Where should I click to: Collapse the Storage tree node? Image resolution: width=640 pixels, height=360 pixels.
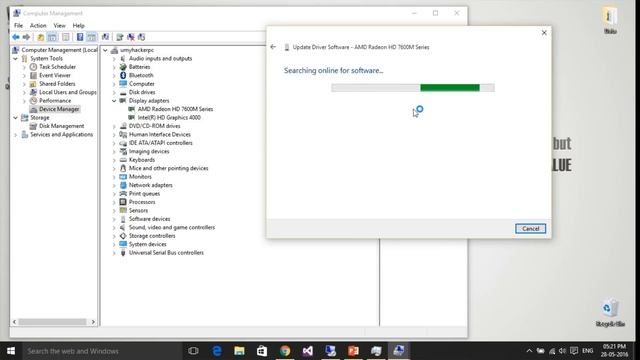(x=16, y=118)
